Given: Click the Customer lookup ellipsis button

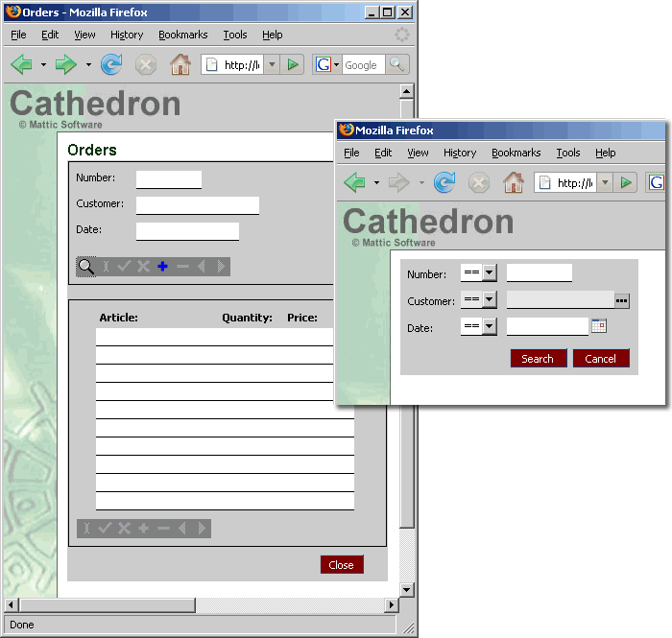Looking at the screenshot, I should [621, 301].
